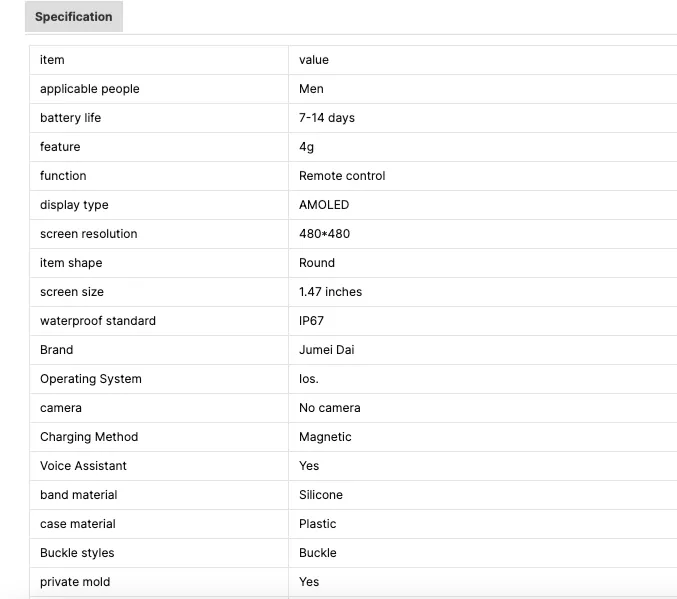The image size is (677, 599).
Task: Click the '1.47 inches' screen size value
Action: [x=330, y=292]
